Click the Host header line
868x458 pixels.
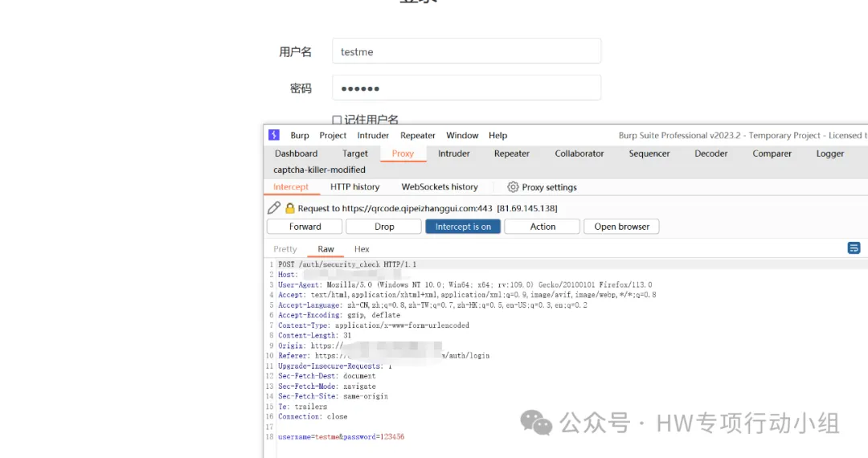343,274
